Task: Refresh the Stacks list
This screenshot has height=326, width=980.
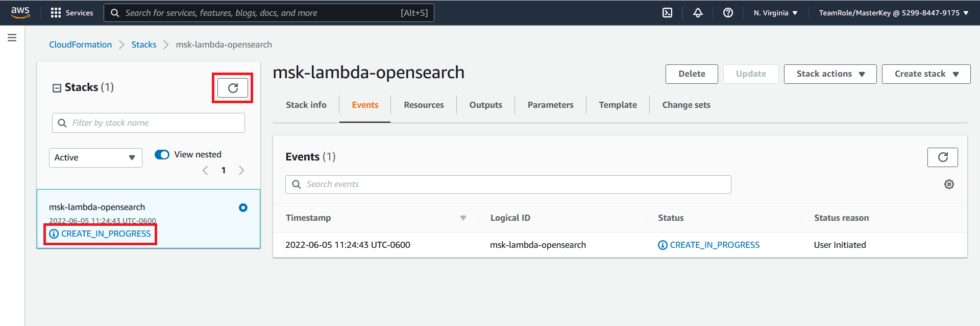Action: point(233,88)
